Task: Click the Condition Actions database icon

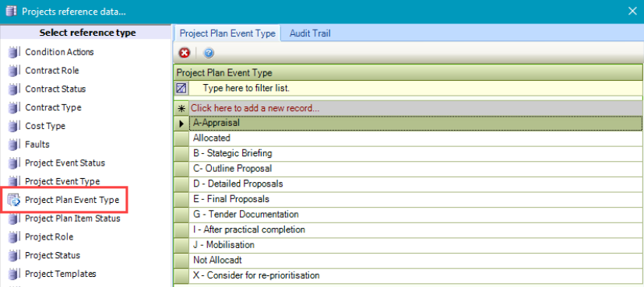Action: [x=14, y=52]
